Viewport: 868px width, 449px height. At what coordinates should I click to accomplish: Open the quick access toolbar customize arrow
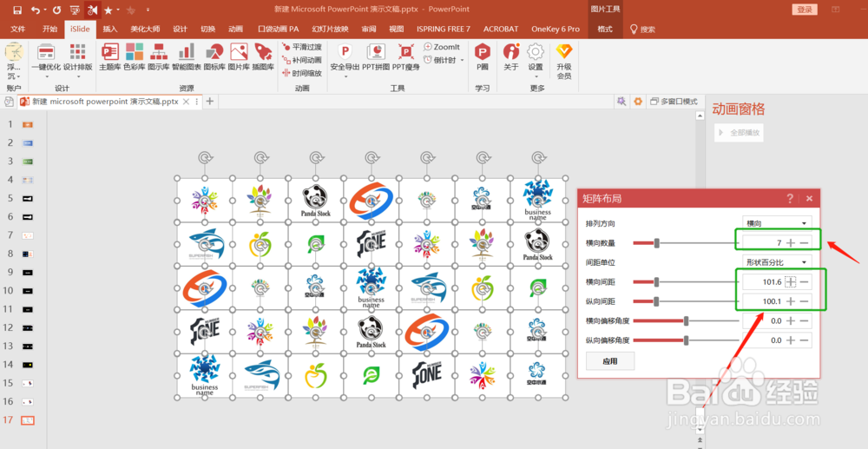click(x=148, y=10)
